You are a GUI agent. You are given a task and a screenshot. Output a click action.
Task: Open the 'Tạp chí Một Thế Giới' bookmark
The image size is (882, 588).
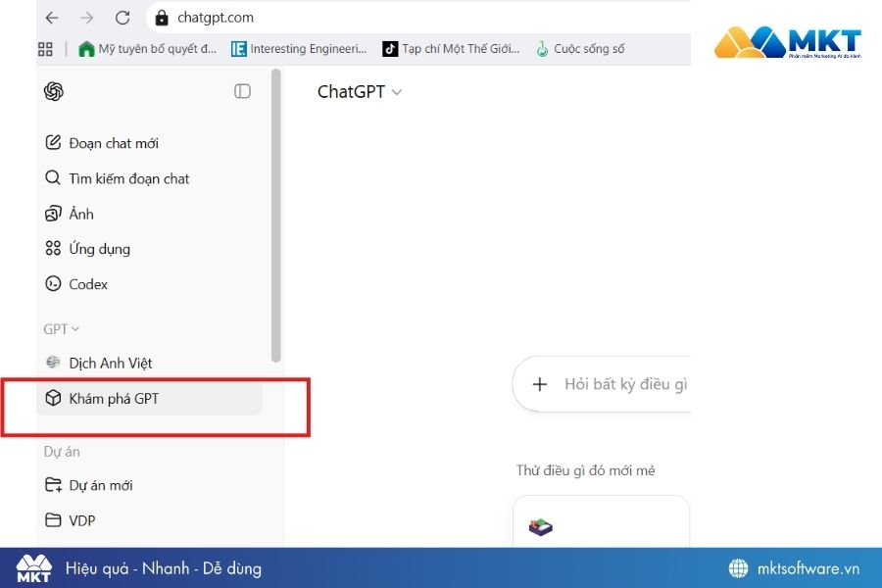[x=451, y=49]
